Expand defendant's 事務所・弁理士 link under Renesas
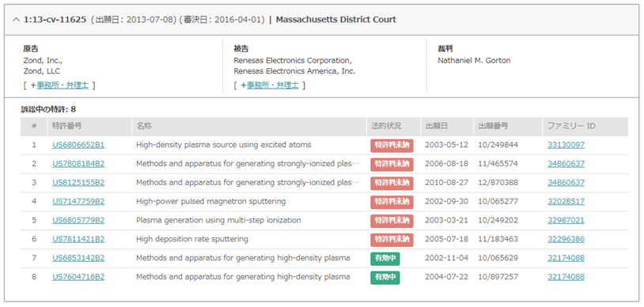 273,85
